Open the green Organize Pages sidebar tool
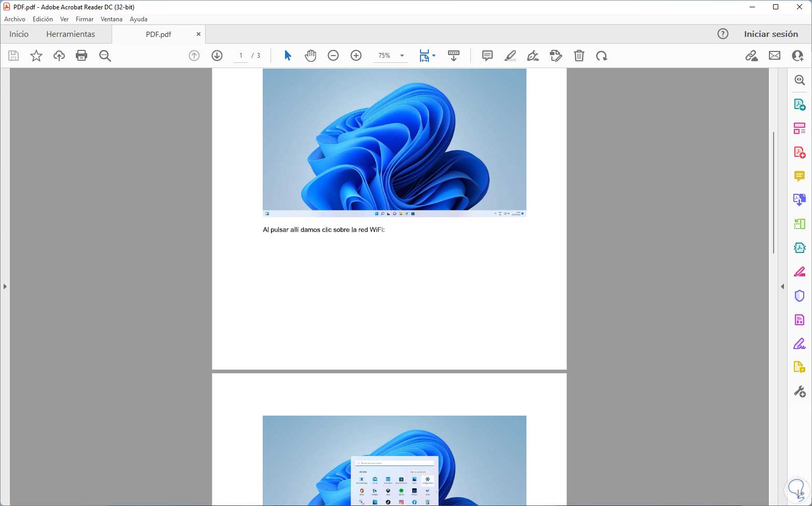 [x=800, y=224]
